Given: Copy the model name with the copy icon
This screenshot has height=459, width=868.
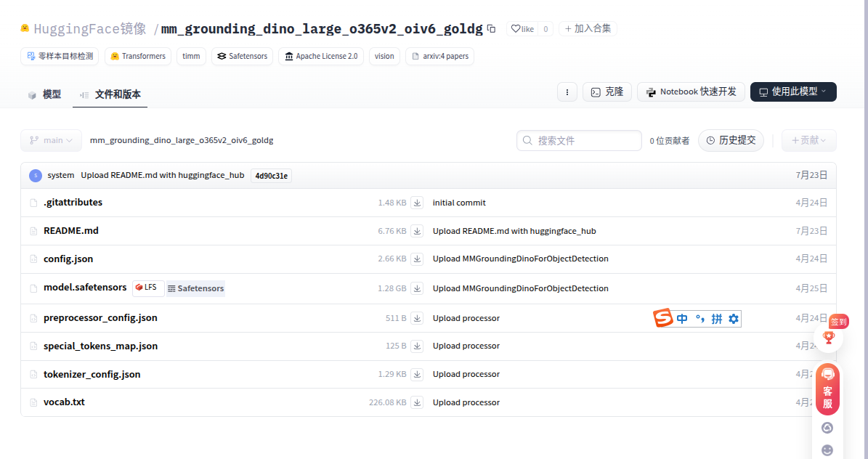Looking at the screenshot, I should [x=491, y=29].
